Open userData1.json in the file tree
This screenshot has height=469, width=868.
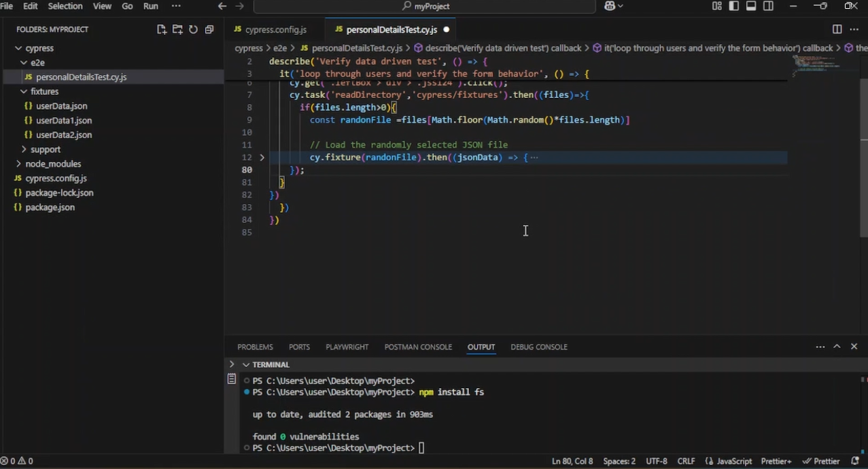(x=64, y=120)
